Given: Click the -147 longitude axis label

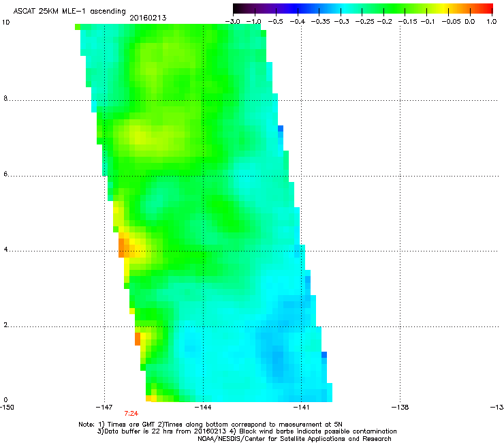Looking at the screenshot, I should click(104, 408).
